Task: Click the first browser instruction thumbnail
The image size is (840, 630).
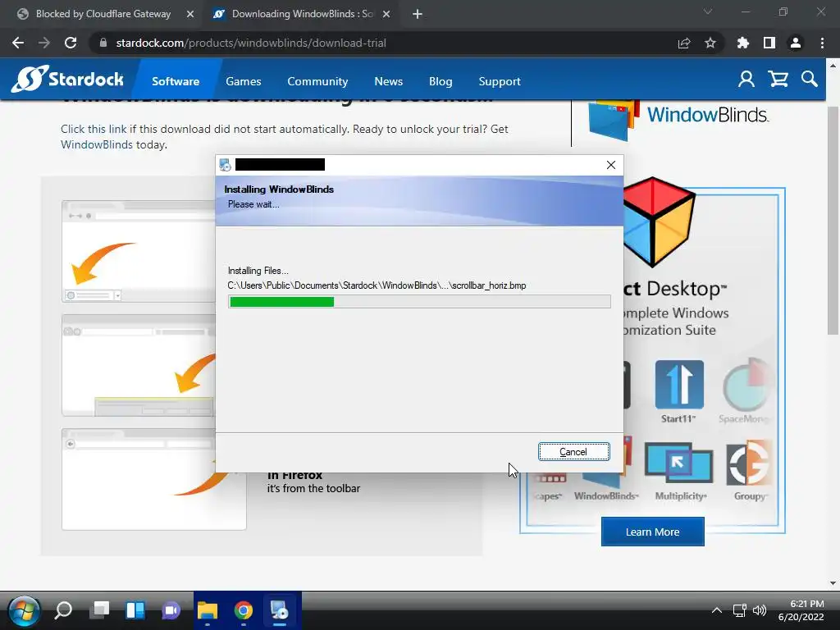Action: pyautogui.click(x=139, y=251)
